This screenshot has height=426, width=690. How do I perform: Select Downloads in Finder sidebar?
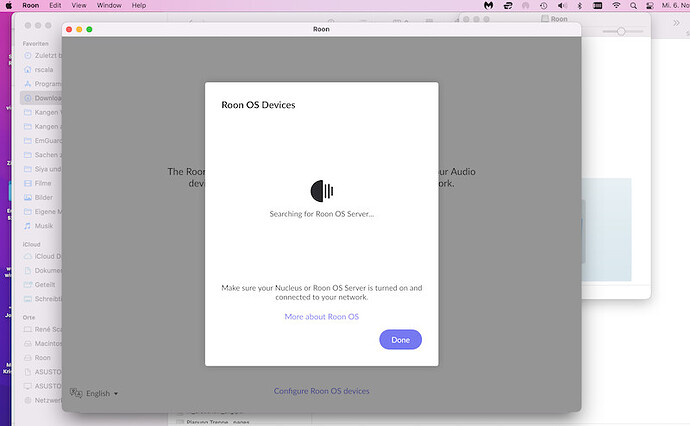click(41, 98)
